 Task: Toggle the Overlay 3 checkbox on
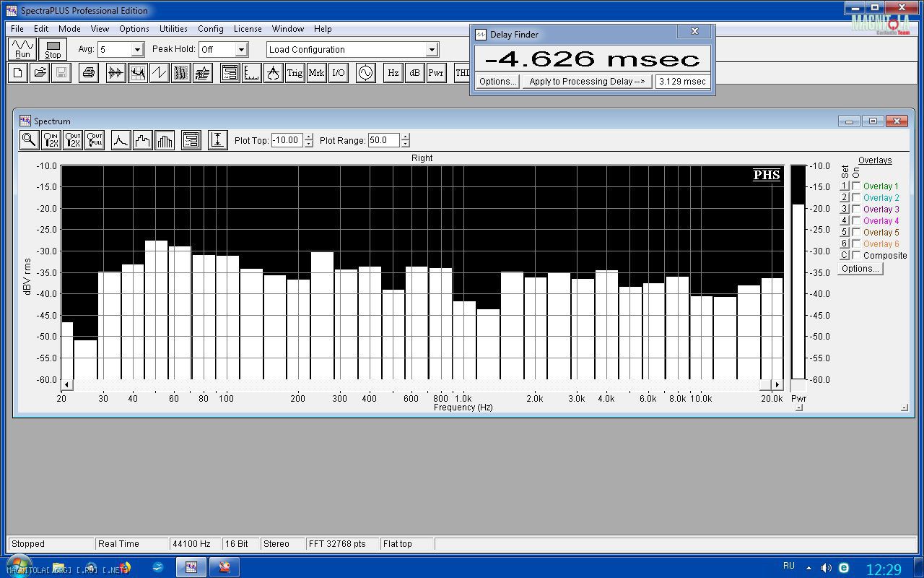856,209
